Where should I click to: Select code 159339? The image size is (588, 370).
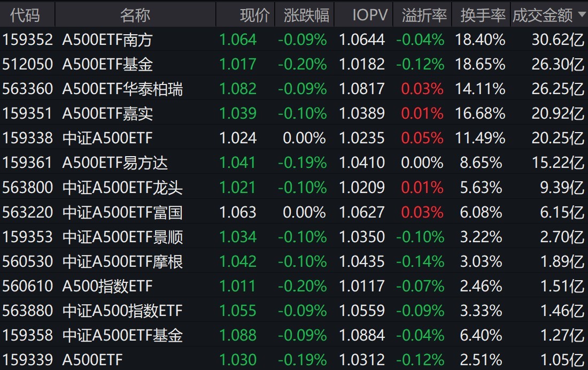[x=27, y=360]
